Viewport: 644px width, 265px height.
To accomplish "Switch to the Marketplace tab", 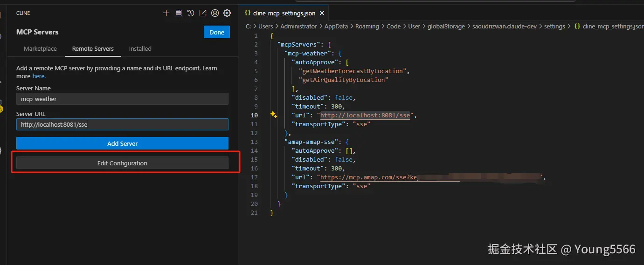I will [x=41, y=48].
